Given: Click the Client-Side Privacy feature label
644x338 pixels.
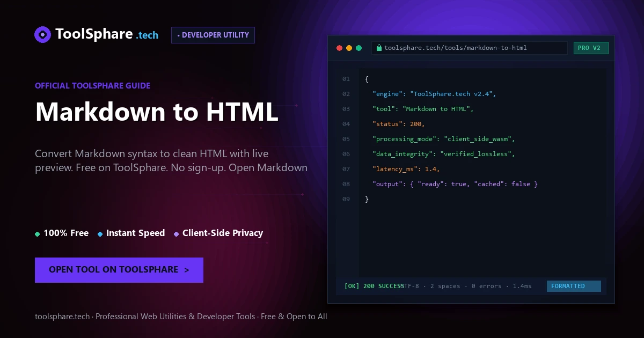Looking at the screenshot, I should click(x=223, y=233).
